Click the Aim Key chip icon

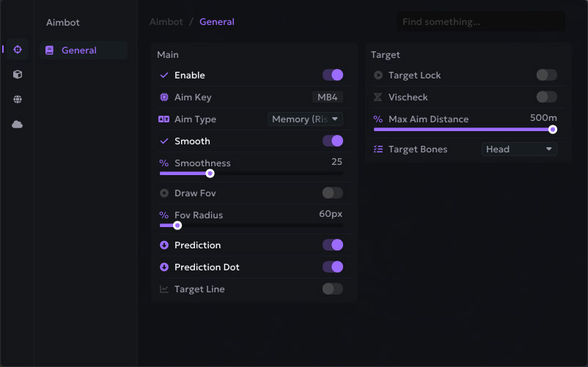(164, 97)
